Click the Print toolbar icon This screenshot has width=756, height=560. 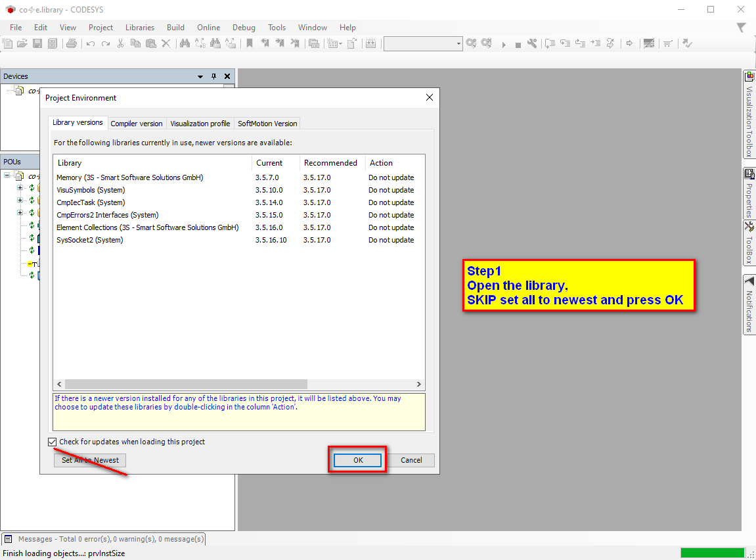[x=72, y=43]
